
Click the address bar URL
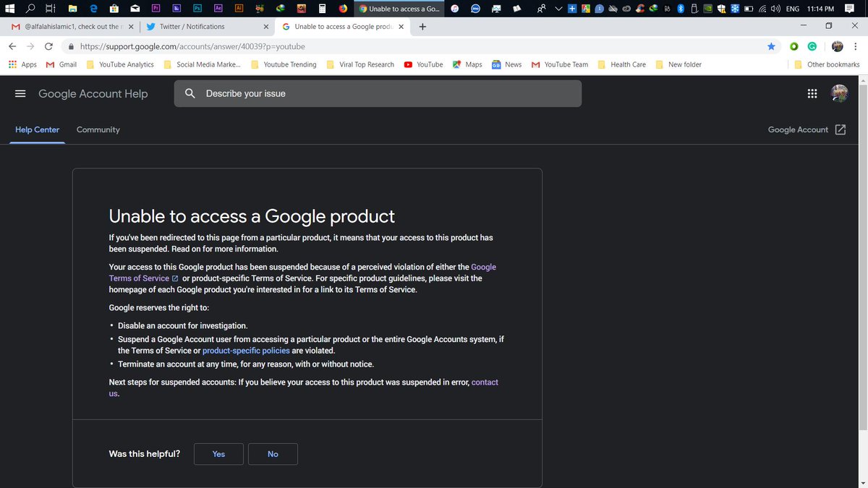(x=192, y=46)
